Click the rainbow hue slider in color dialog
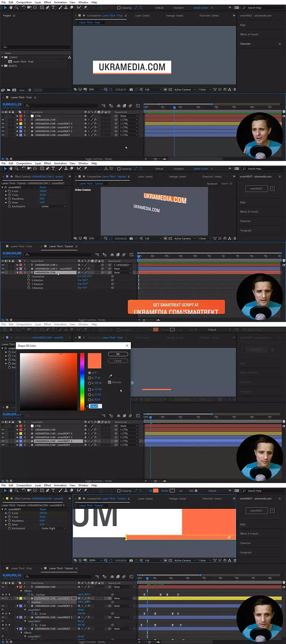This screenshot has width=286, height=644. click(82, 382)
